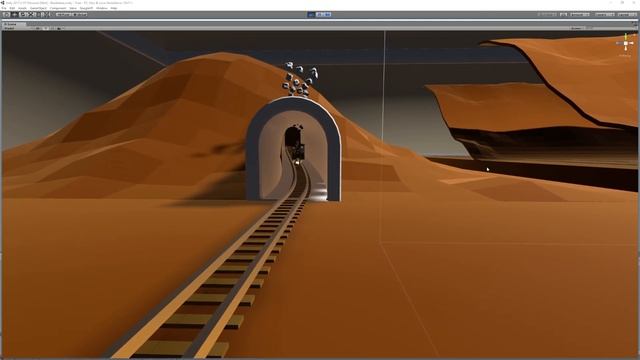The image size is (640, 360).
Task: Open the Layers dropdown
Action: (604, 15)
